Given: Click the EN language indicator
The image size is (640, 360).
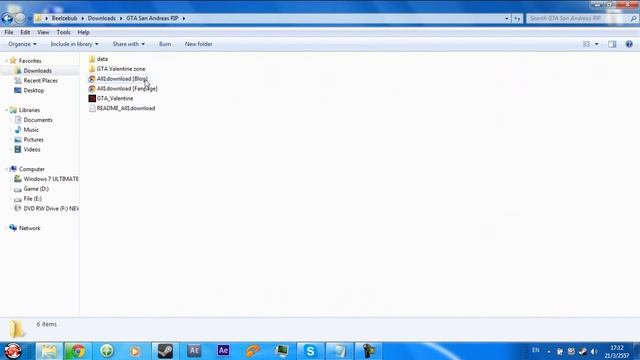Looking at the screenshot, I should (x=536, y=350).
